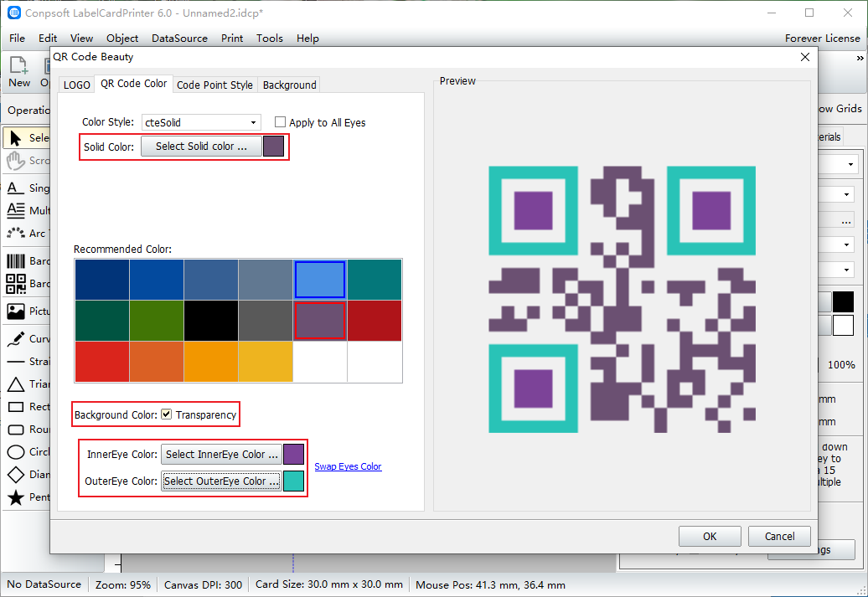This screenshot has width=868, height=597.
Task: Click the Swap Eyes Color link
Action: tap(348, 466)
